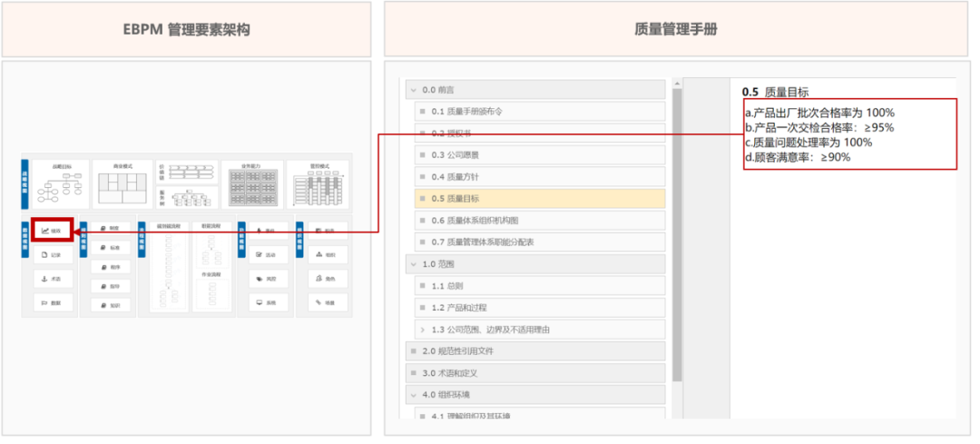Screen dimensions: 980x444
Task: Open the 系统 monitor icon tile
Action: pos(267,303)
